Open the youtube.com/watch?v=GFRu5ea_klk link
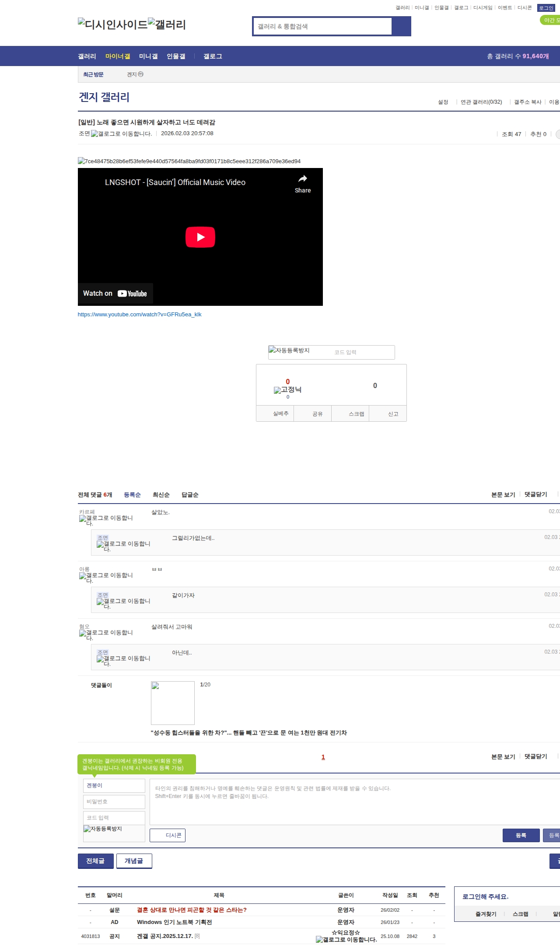 pyautogui.click(x=140, y=315)
